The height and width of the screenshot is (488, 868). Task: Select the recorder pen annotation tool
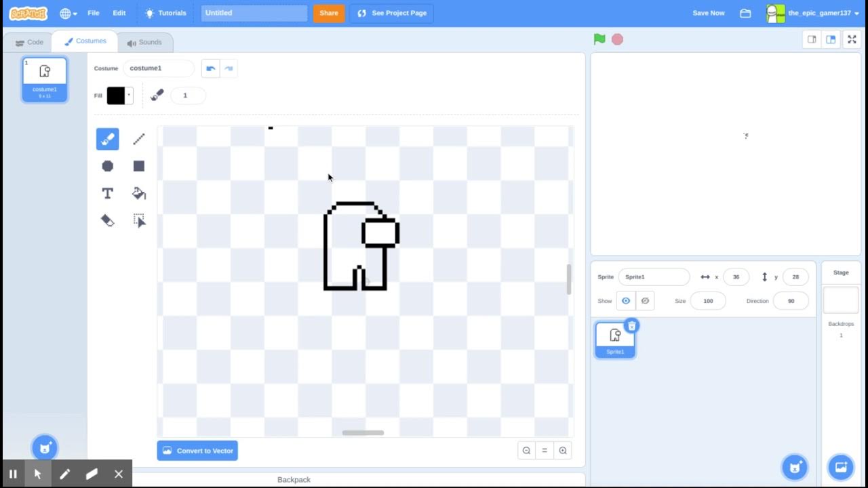click(x=65, y=474)
